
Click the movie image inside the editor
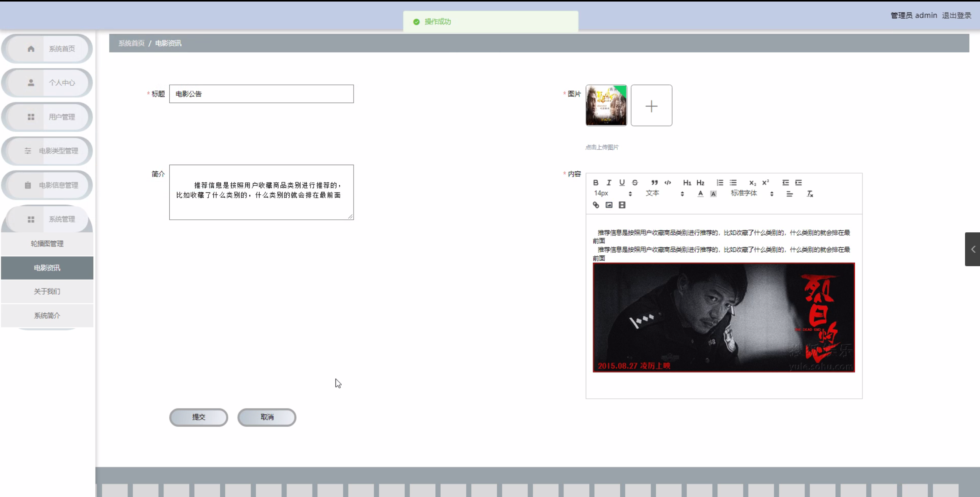(x=724, y=317)
